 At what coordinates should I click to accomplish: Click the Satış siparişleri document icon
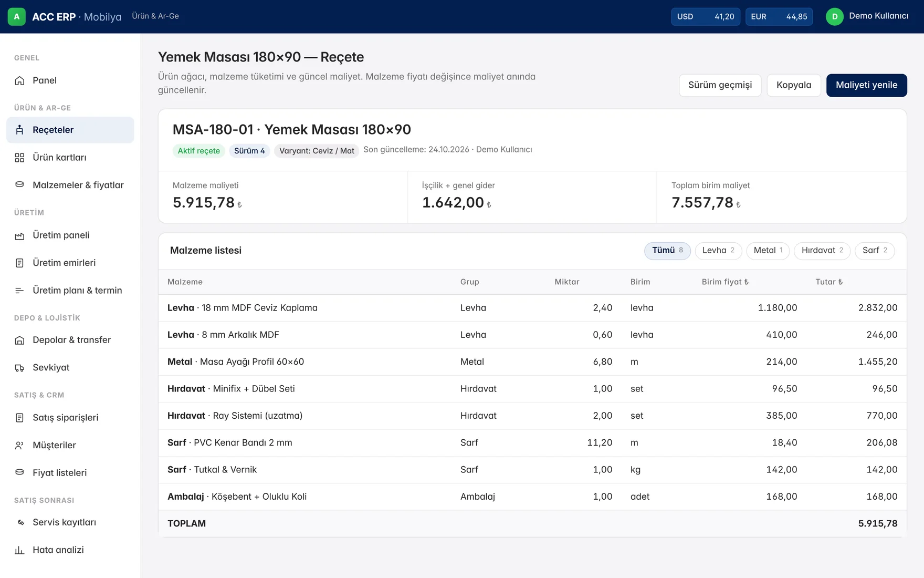[x=19, y=418]
